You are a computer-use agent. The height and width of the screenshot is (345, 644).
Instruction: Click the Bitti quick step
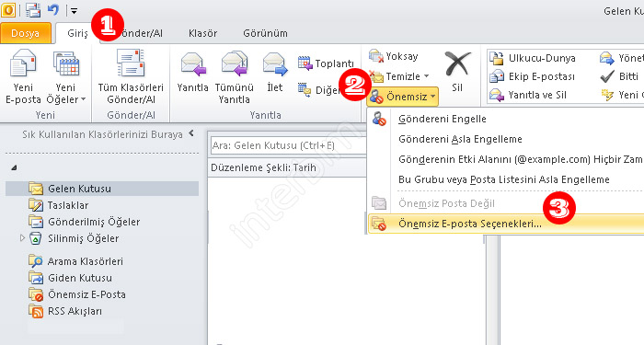point(619,76)
